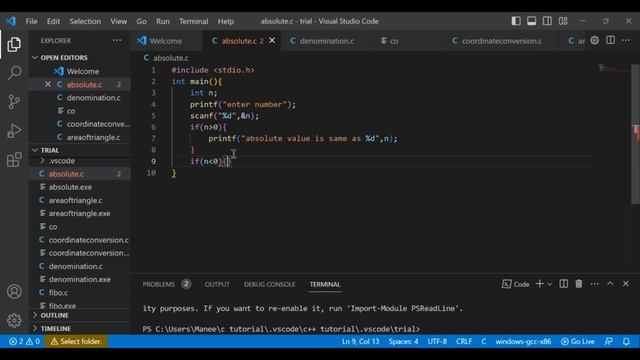This screenshot has height=360, width=640.
Task: Add a new terminal with plus icon
Action: (540, 284)
